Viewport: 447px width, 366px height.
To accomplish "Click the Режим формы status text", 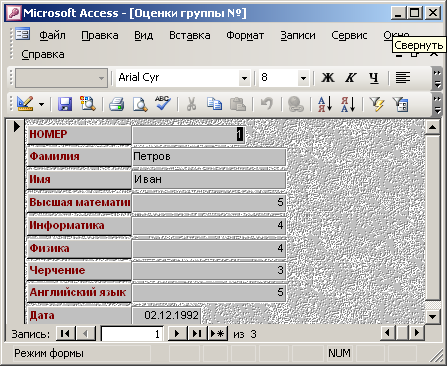I will pos(49,353).
